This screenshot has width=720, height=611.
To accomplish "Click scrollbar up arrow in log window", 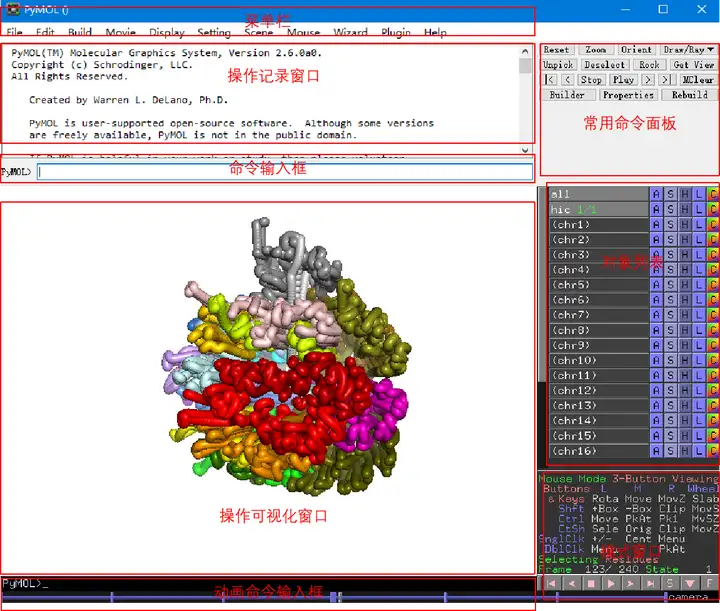I will coord(525,51).
